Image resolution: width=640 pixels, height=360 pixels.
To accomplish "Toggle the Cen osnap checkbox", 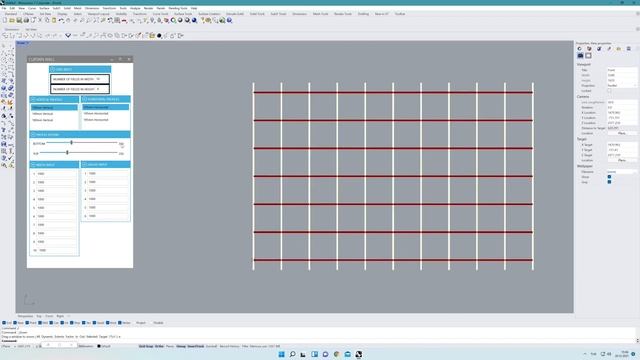I will [x=51, y=322].
